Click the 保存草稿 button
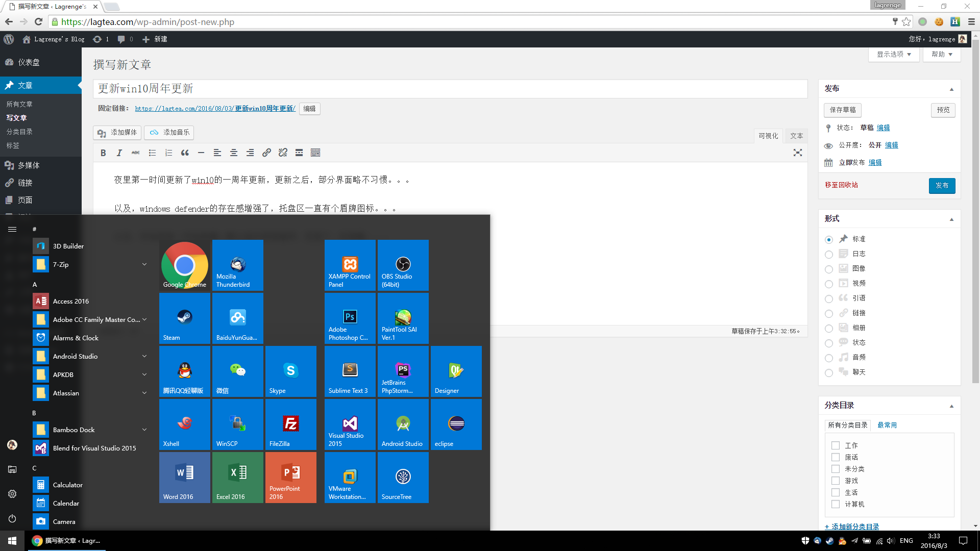 (843, 110)
